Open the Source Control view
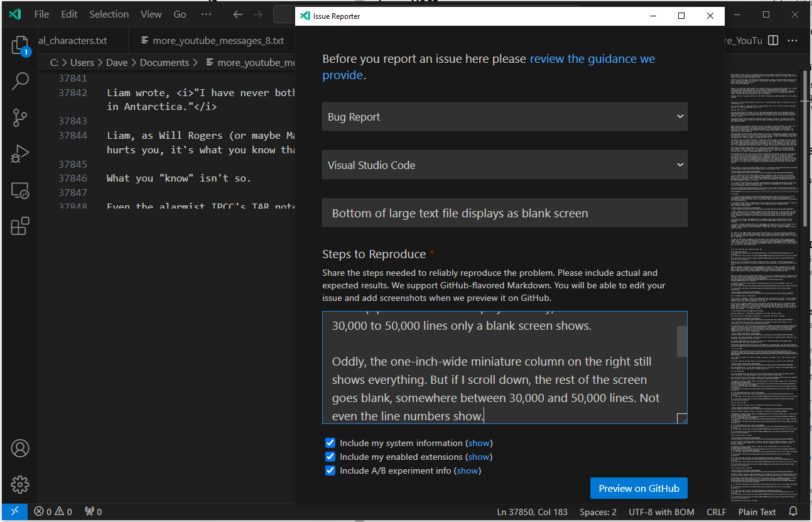The width and height of the screenshot is (812, 522). tap(19, 117)
